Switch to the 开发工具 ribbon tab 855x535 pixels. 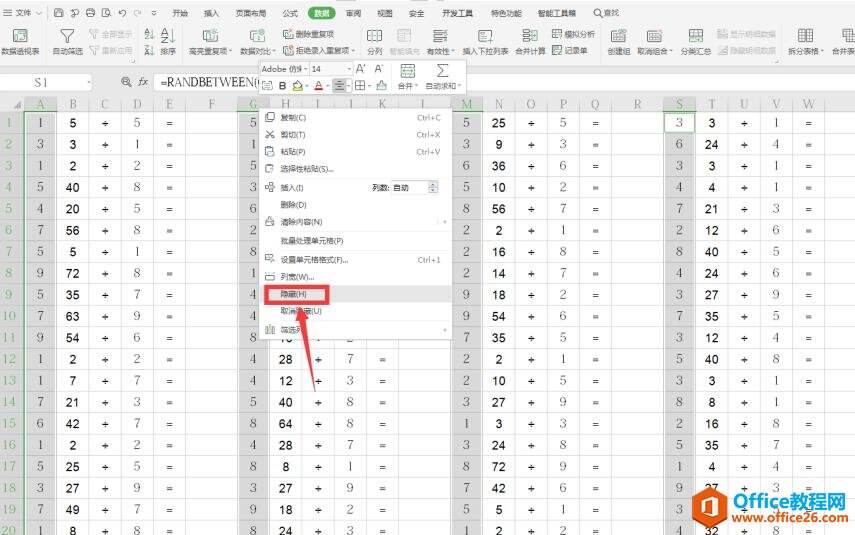point(457,13)
